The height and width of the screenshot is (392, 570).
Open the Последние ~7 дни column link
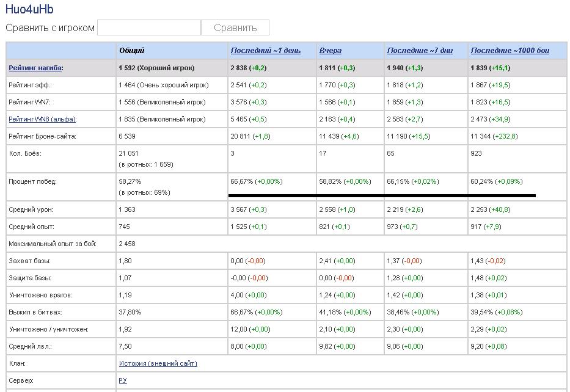420,51
